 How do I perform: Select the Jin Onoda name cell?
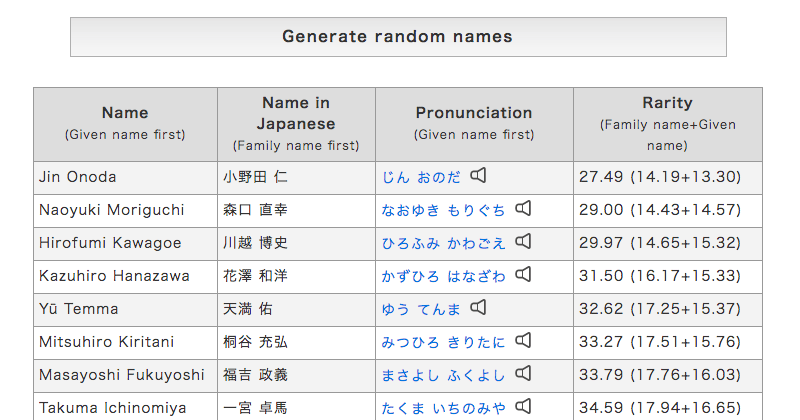point(126,178)
